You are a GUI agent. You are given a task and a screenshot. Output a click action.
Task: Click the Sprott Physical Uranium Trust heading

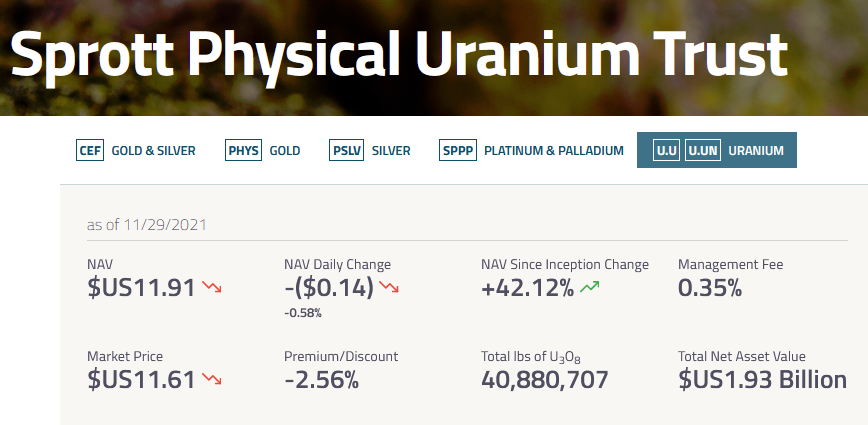click(x=398, y=58)
